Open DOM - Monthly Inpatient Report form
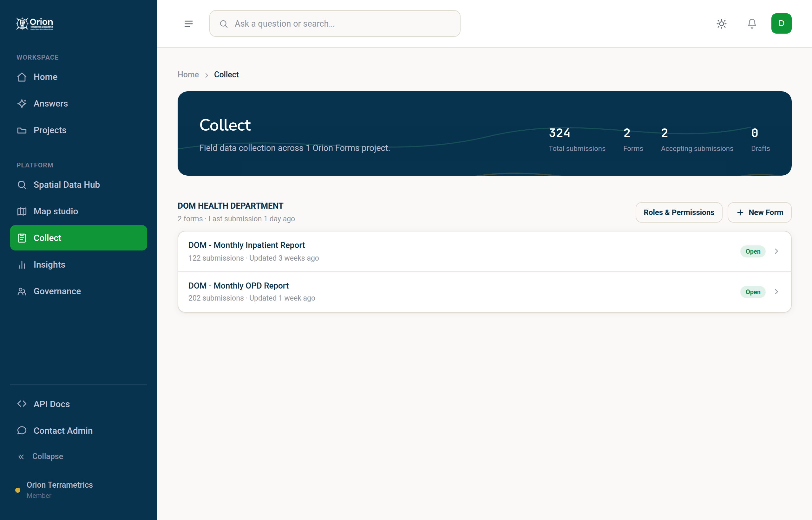This screenshot has width=812, height=520. (484, 251)
